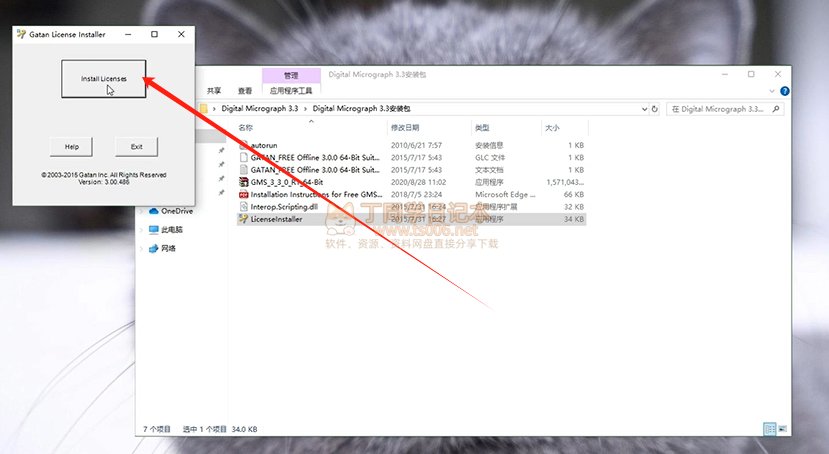The height and width of the screenshot is (454, 829).
Task: Click the folder icon in the address bar
Action: [204, 108]
